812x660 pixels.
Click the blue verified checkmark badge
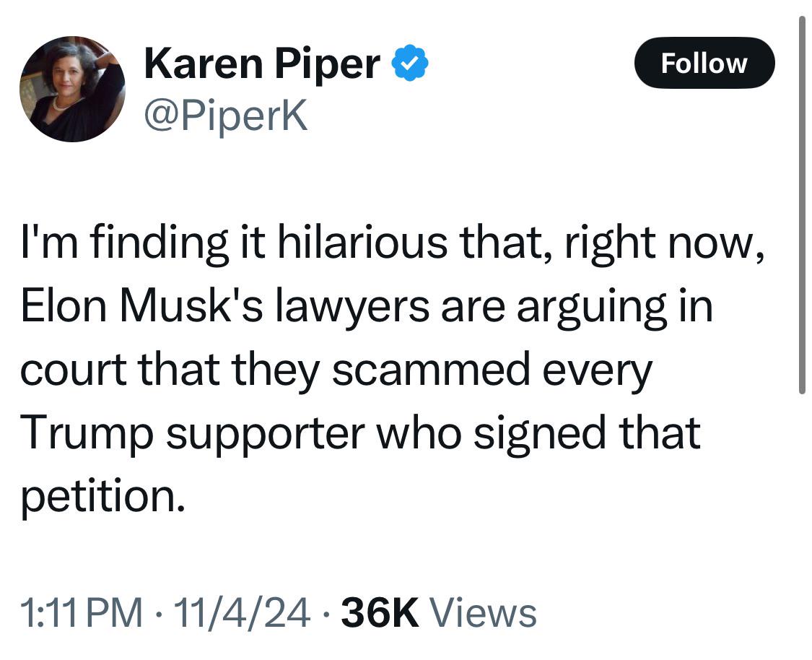click(410, 63)
